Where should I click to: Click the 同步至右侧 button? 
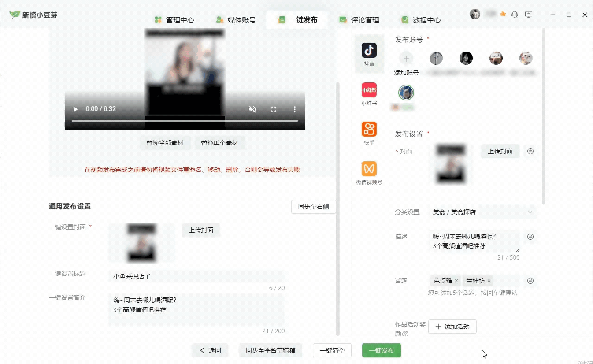pos(313,207)
